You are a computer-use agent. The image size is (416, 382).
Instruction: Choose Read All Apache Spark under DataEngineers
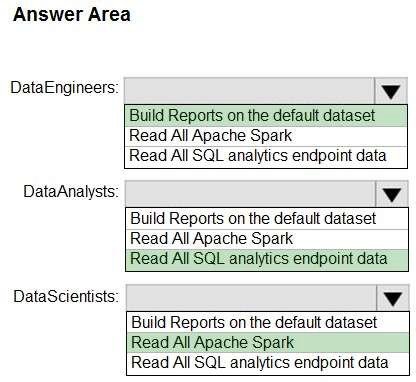[x=266, y=136]
